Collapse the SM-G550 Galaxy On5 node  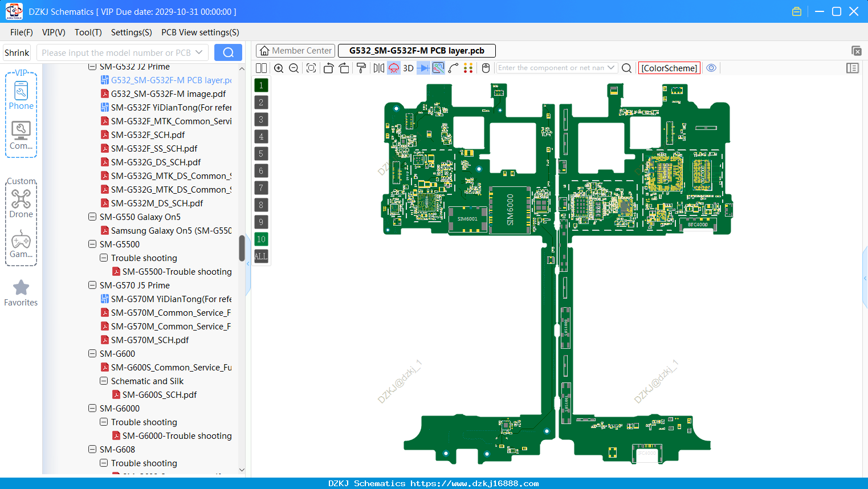point(92,217)
